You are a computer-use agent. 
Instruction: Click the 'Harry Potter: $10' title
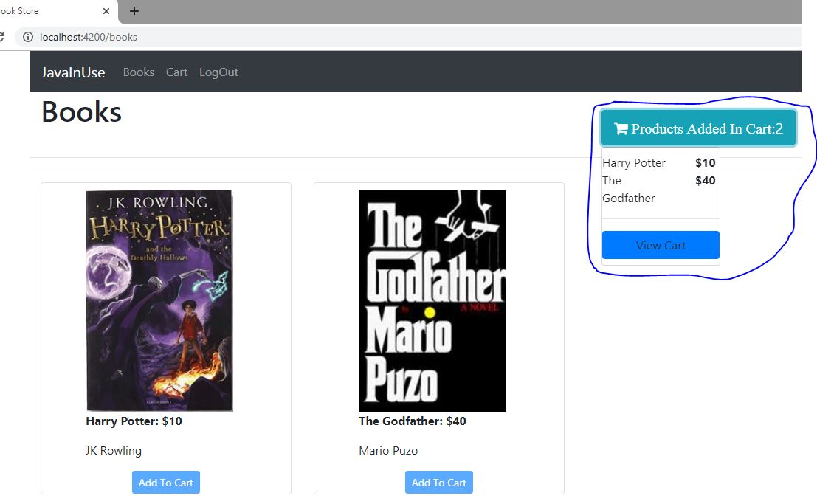(134, 421)
